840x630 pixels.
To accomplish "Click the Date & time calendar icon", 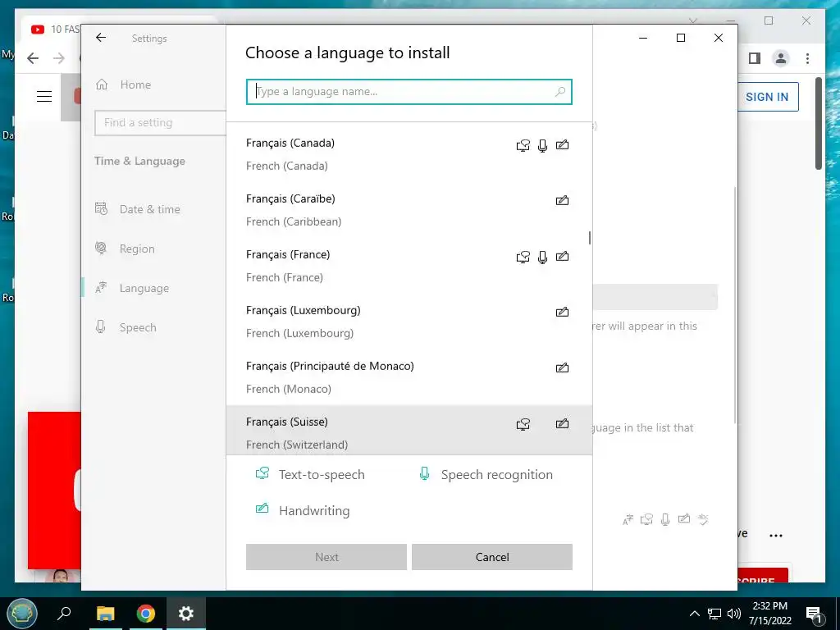I will pyautogui.click(x=101, y=208).
